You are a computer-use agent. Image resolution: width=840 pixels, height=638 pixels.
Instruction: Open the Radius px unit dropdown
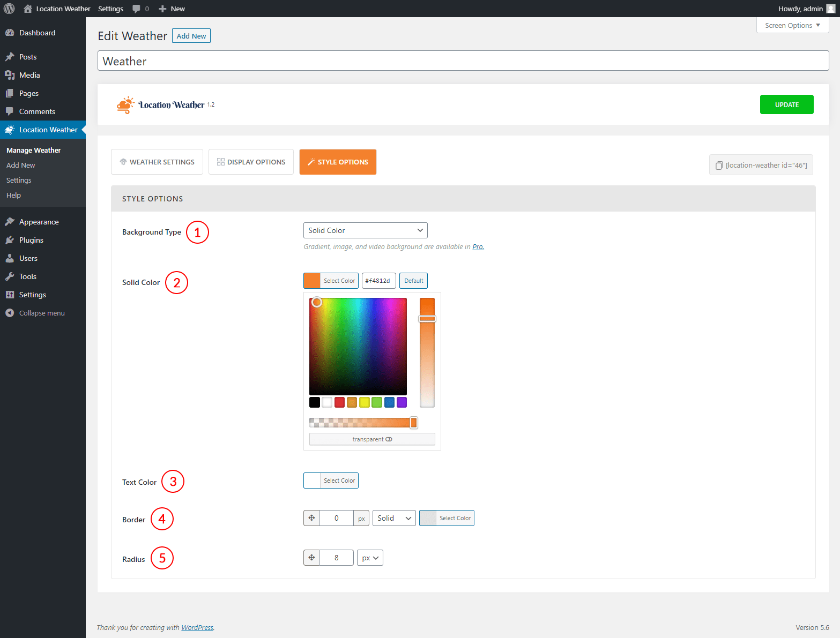(x=370, y=558)
